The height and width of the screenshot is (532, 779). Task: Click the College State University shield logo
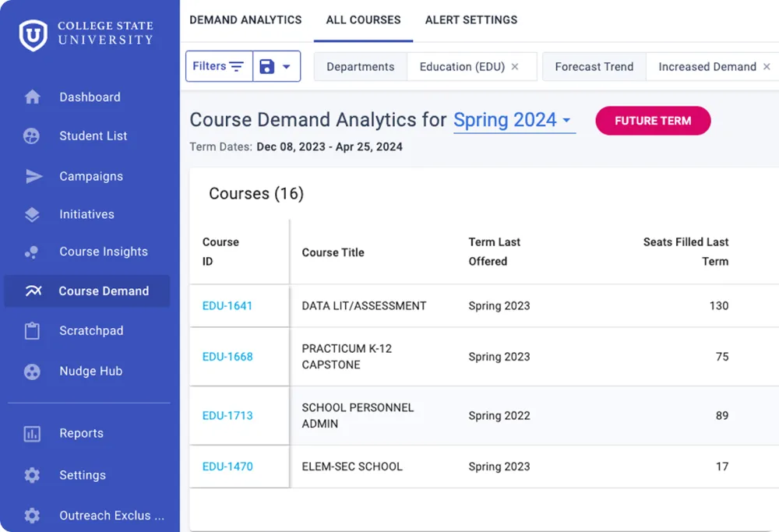(x=33, y=35)
